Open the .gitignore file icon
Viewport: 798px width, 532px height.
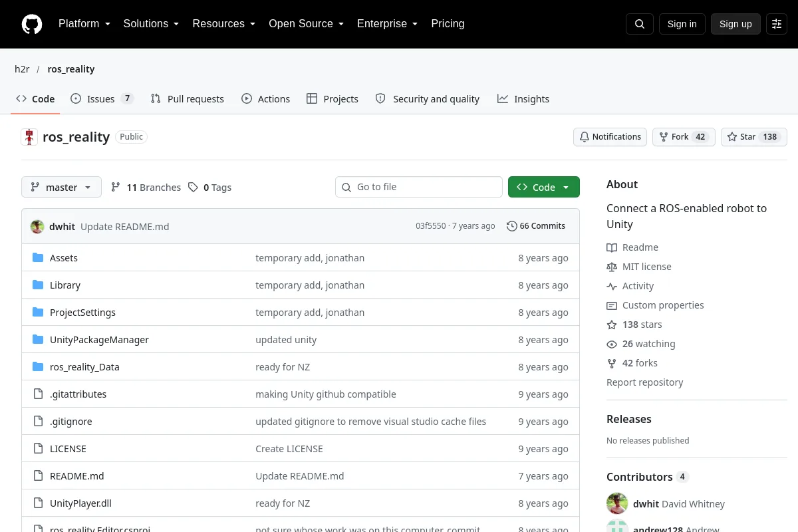pos(38,422)
